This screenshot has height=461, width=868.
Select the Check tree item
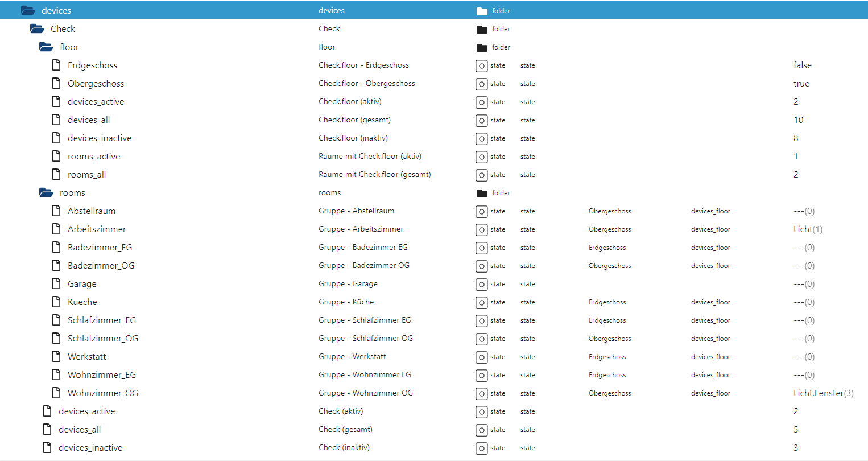(x=63, y=28)
